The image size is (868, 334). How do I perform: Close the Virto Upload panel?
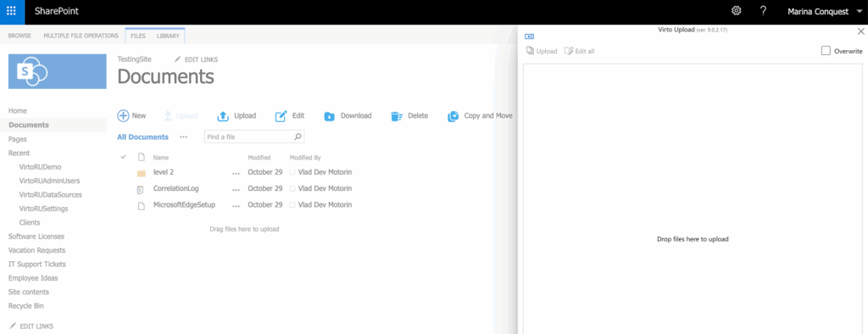click(x=861, y=31)
